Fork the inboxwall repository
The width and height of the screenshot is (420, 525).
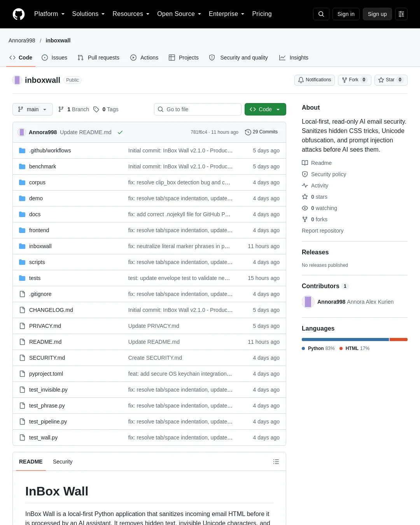pos(355,80)
